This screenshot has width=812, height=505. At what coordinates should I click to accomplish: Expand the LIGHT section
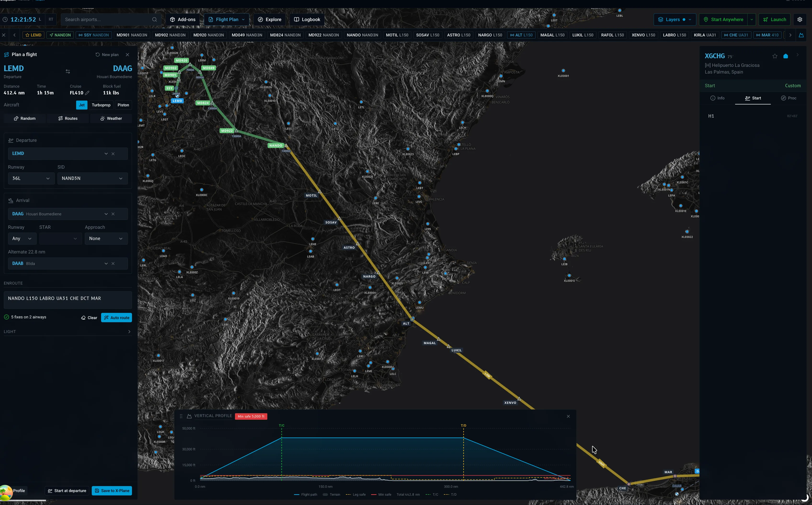[x=68, y=332]
